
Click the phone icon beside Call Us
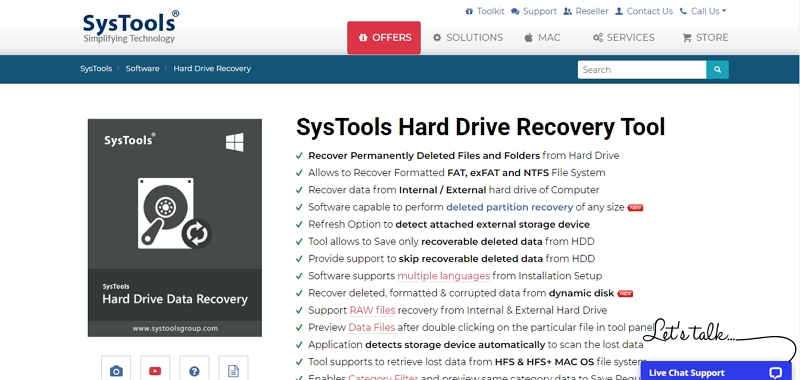[683, 11]
